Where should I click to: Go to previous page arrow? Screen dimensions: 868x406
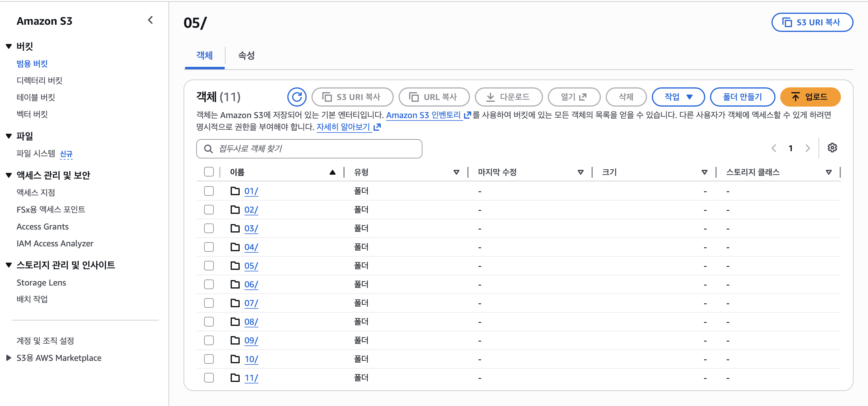point(774,148)
